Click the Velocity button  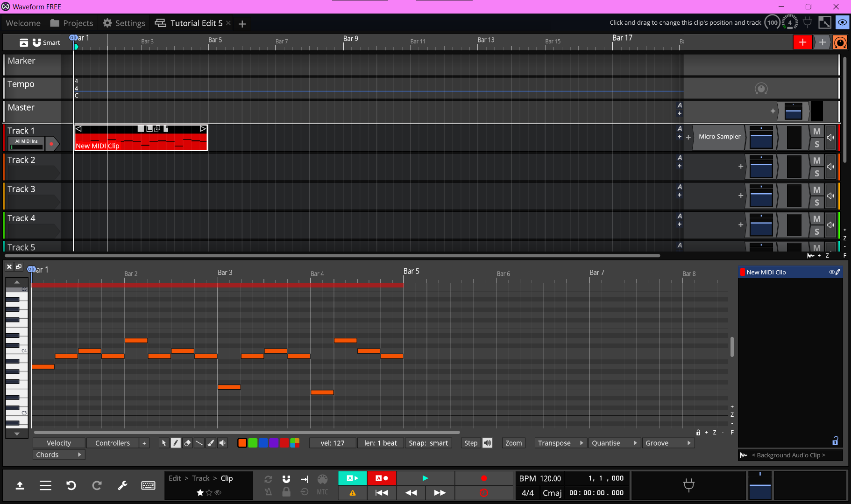pyautogui.click(x=59, y=443)
